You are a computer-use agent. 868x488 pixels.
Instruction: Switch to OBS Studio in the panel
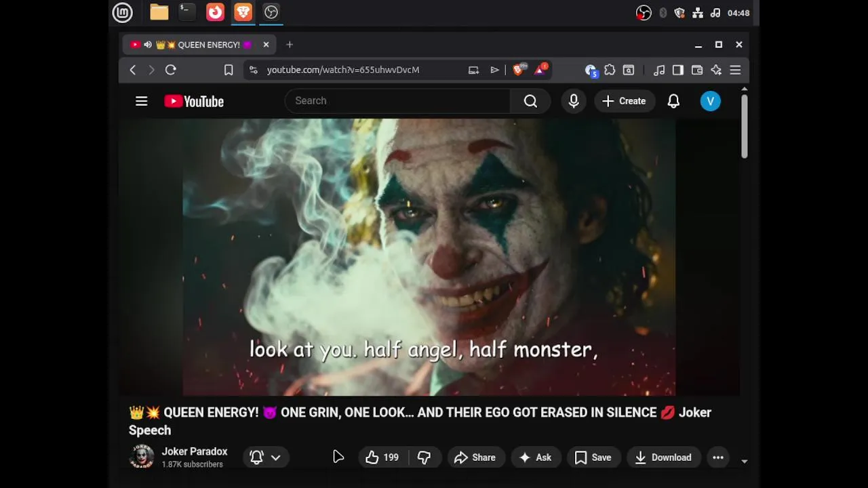(x=271, y=12)
